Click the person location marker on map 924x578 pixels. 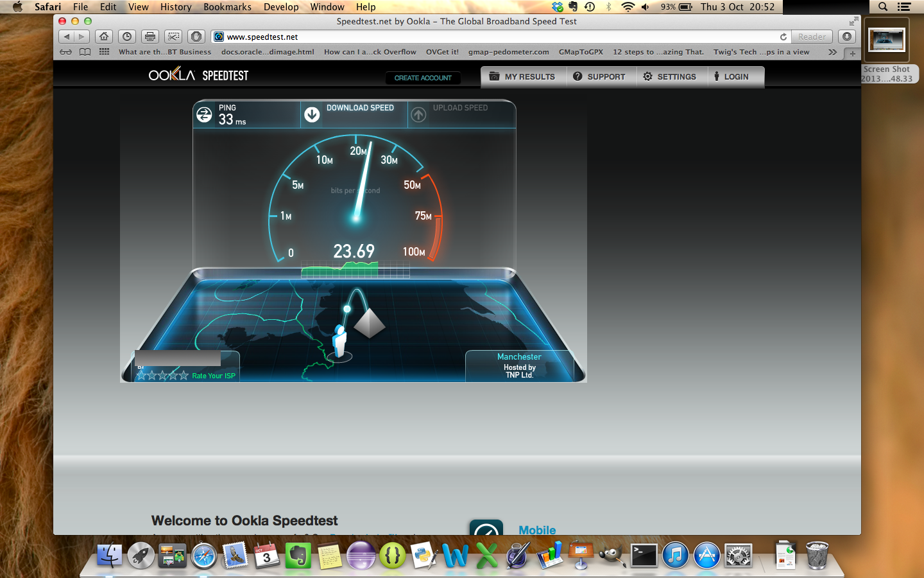(x=339, y=341)
